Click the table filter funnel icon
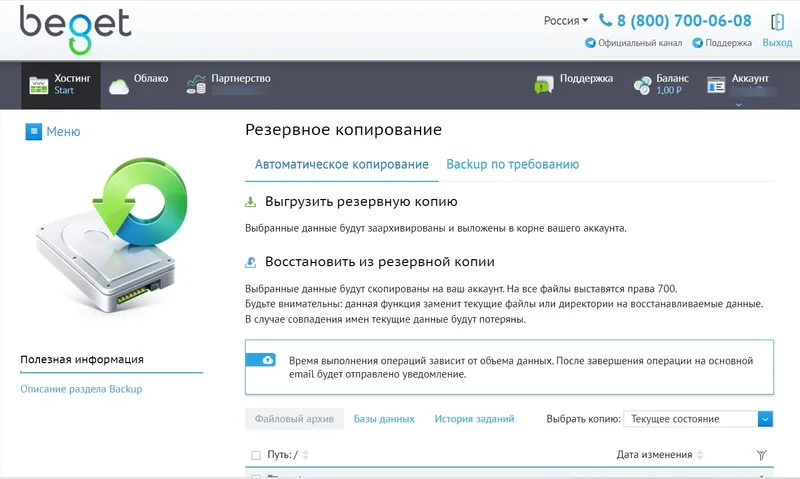Viewport: 800px width, 479px height. tap(761, 455)
